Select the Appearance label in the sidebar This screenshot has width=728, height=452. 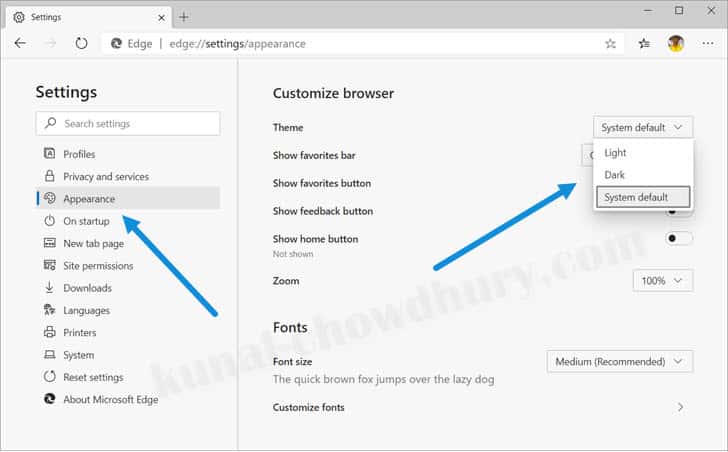89,199
